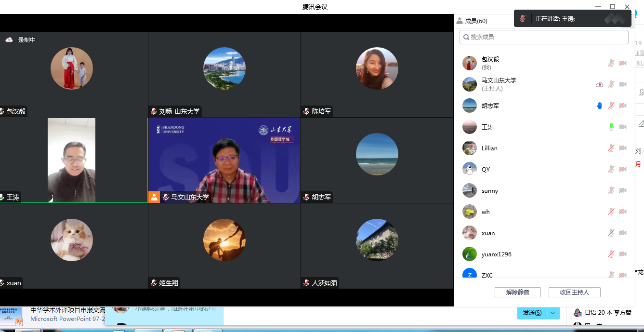The height and width of the screenshot is (332, 644).
Task: Click the muted mic icon in speaking banner
Action: pos(523,19)
